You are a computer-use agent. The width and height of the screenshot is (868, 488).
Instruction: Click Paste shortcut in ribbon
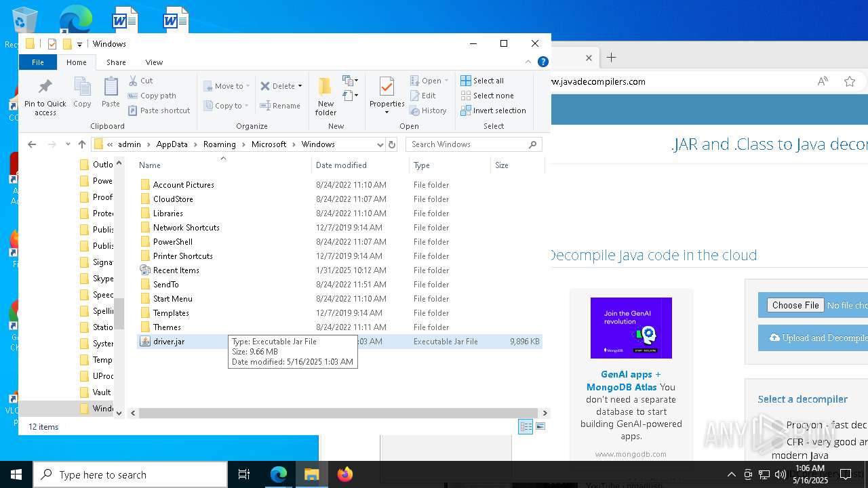pos(159,110)
